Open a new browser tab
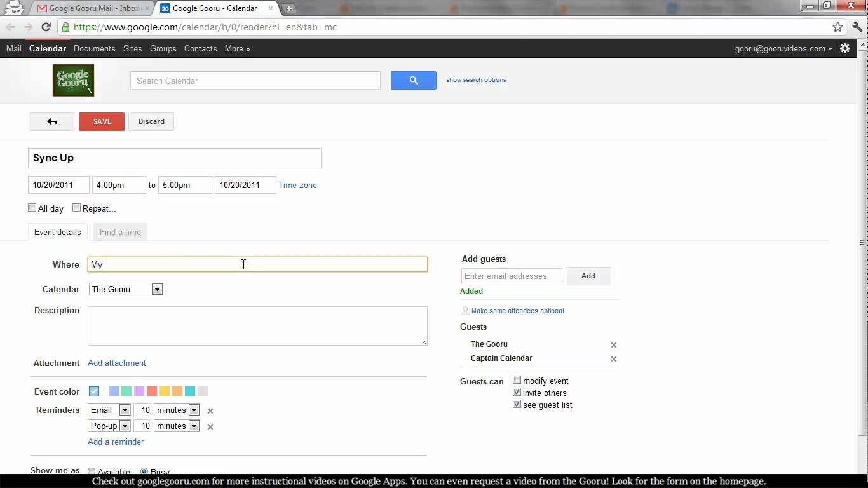This screenshot has width=868, height=488. (x=289, y=8)
